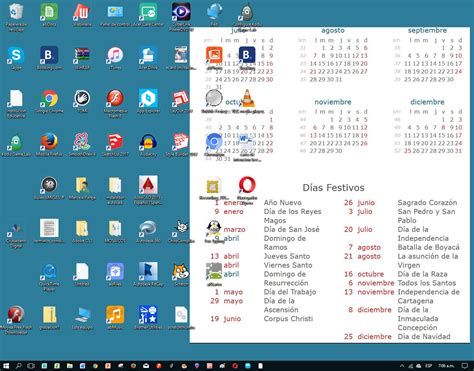Launch the VLC media player cone icon
The height and width of the screenshot is (371, 474).
coord(247,98)
